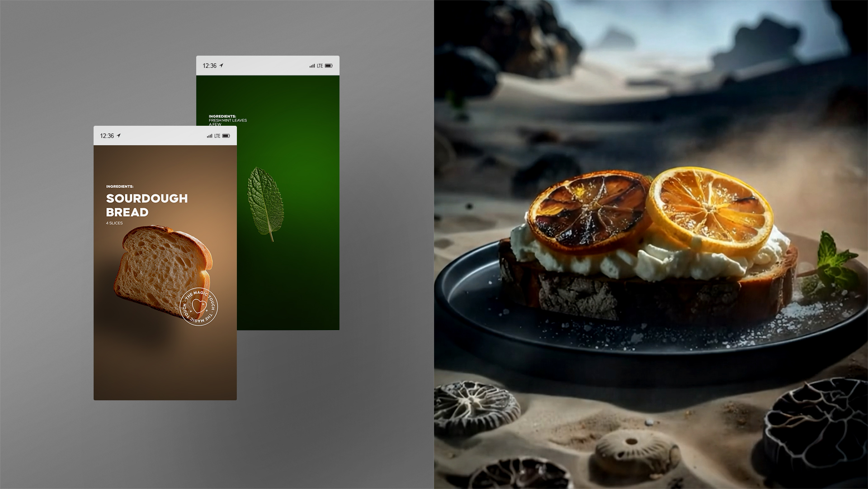Click the mint leaf image

pyautogui.click(x=266, y=204)
